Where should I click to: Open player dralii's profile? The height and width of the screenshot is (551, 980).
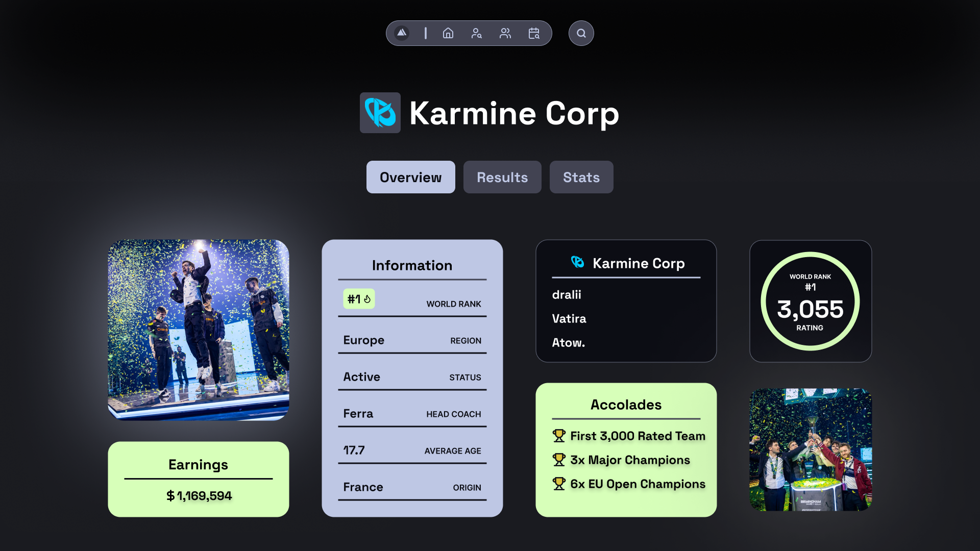[567, 295]
